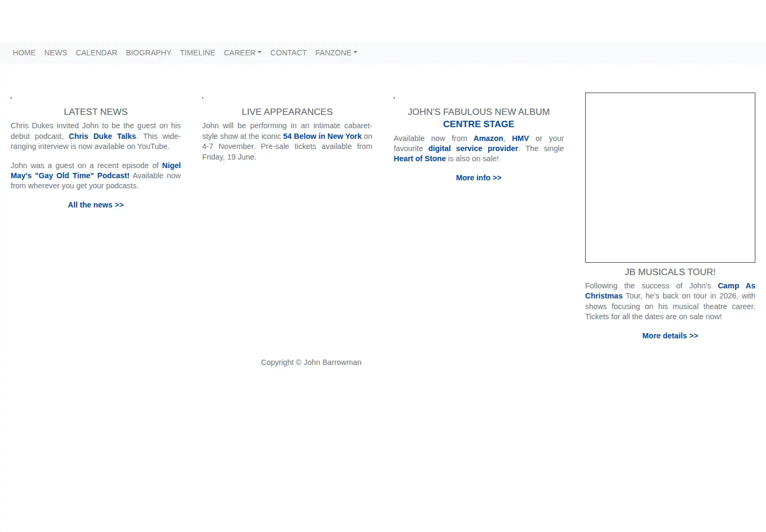Open the TIMELINE page
The height and width of the screenshot is (532, 766).
click(x=197, y=53)
